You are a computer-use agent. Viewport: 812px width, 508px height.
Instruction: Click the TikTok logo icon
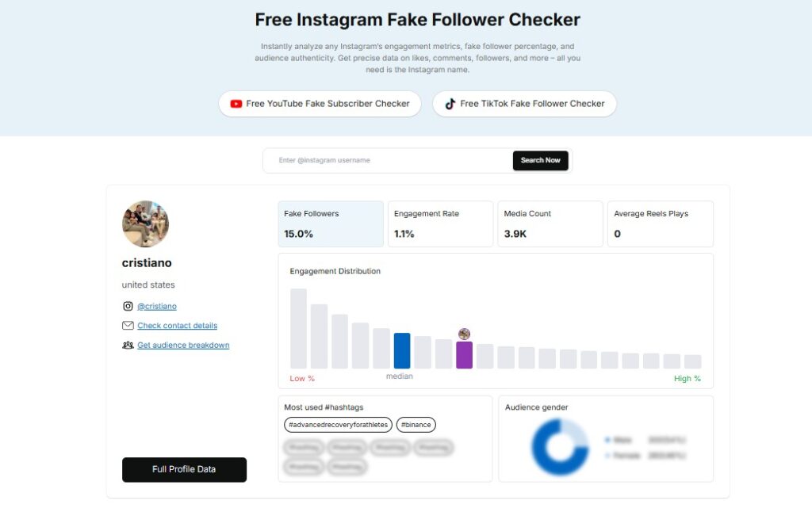pos(450,104)
